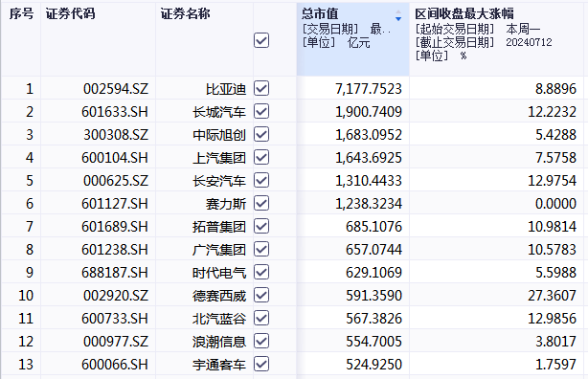The image size is (588, 379).
Task: Toggle checkbox for 北汽蓝谷
Action: [261, 318]
